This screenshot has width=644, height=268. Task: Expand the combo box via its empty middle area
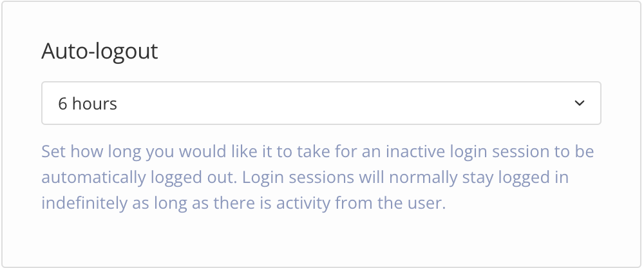click(x=335, y=103)
